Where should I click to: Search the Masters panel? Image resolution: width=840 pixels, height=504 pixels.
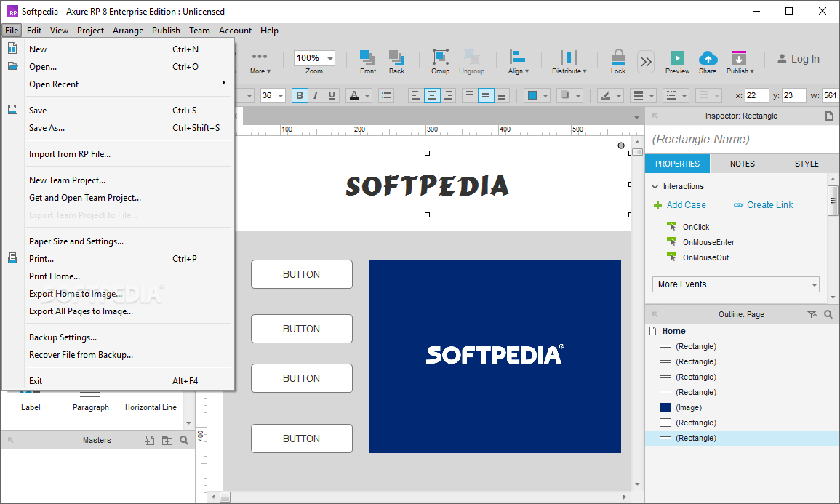[x=184, y=440]
